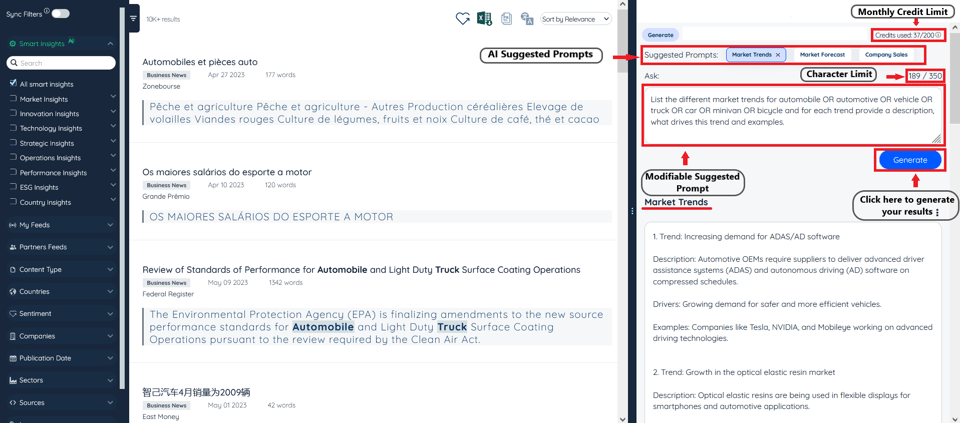Viewport: 960px width, 423px height.
Task: Uncheck the All smart insights checkbox
Action: [13, 84]
